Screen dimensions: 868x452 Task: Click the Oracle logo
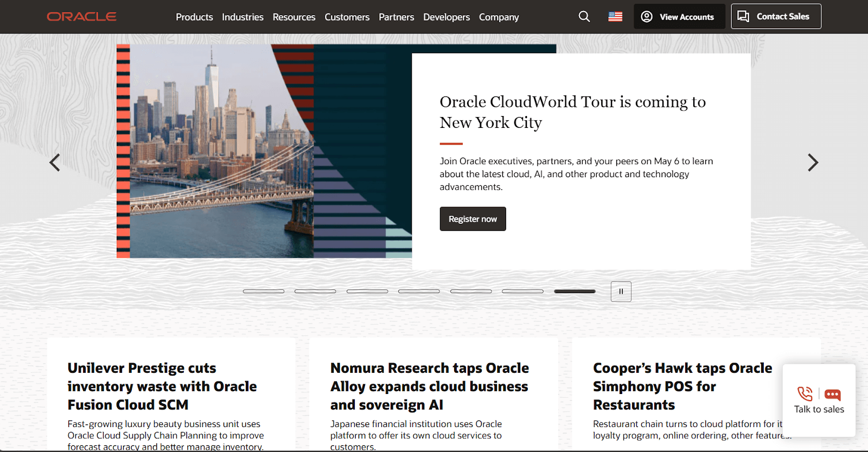[81, 17]
